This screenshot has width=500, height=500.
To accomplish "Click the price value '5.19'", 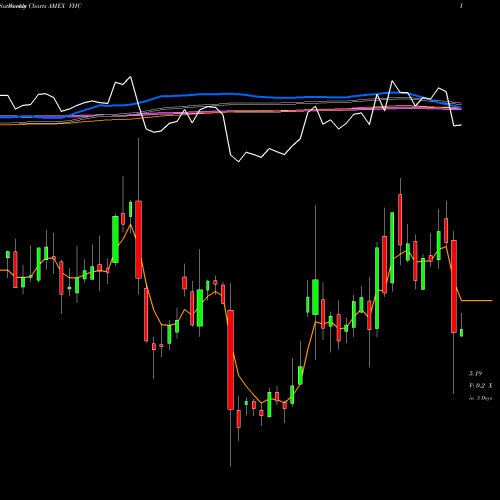I will coord(475,373).
